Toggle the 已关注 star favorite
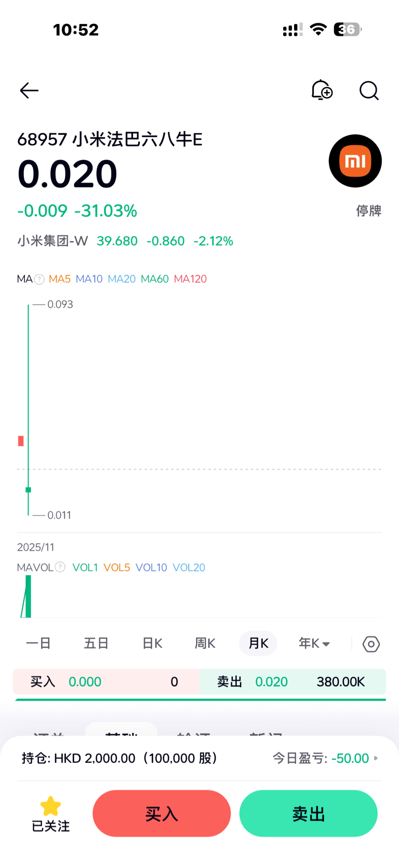This screenshot has height=868, width=399. (50, 813)
